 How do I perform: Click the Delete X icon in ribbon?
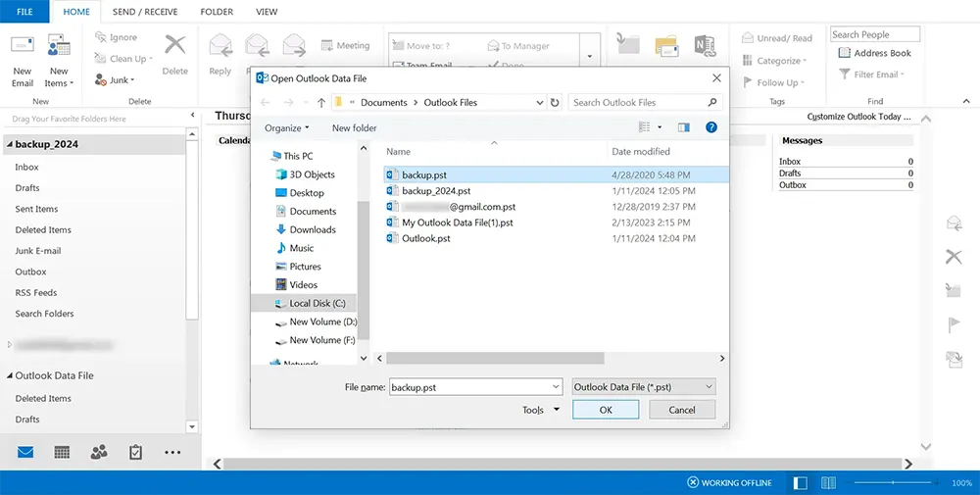pos(175,45)
